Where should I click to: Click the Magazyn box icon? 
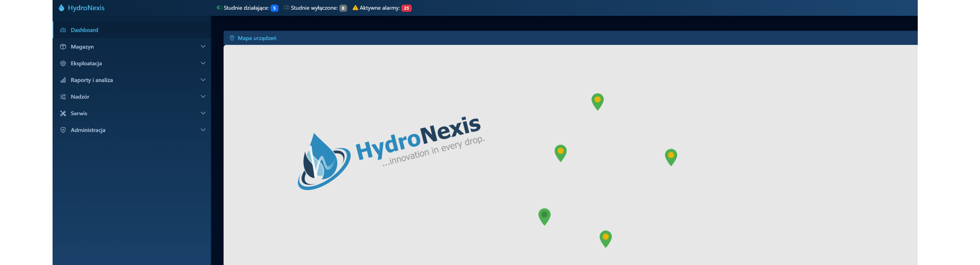tap(63, 47)
